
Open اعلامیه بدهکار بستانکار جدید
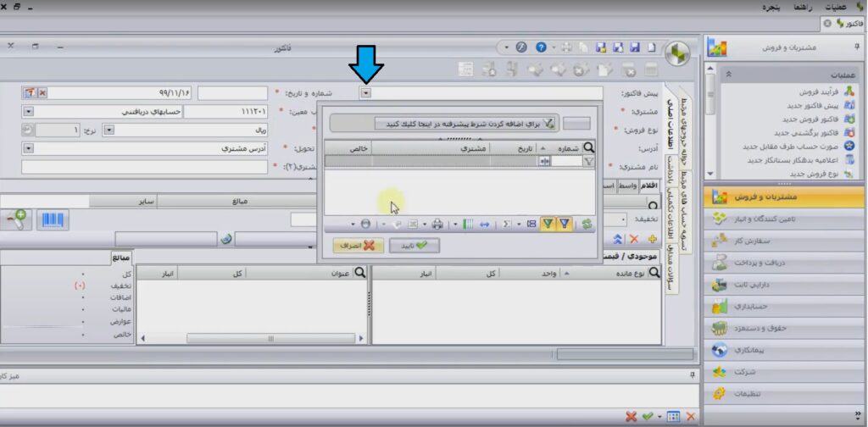click(801, 160)
